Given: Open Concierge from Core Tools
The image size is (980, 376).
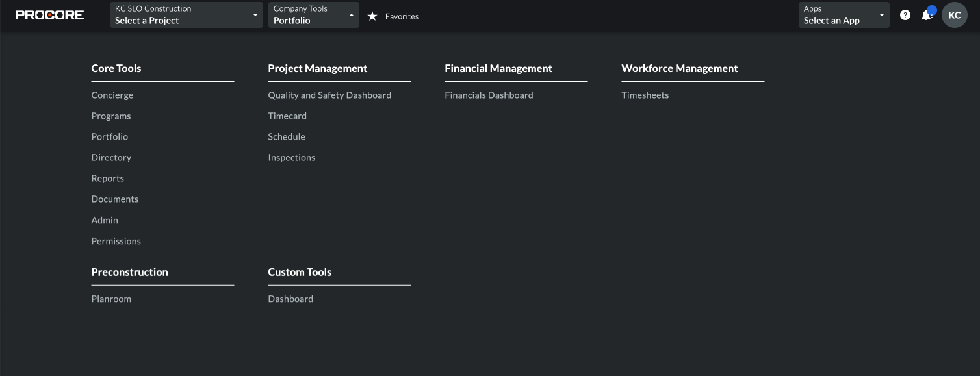Looking at the screenshot, I should click(112, 95).
